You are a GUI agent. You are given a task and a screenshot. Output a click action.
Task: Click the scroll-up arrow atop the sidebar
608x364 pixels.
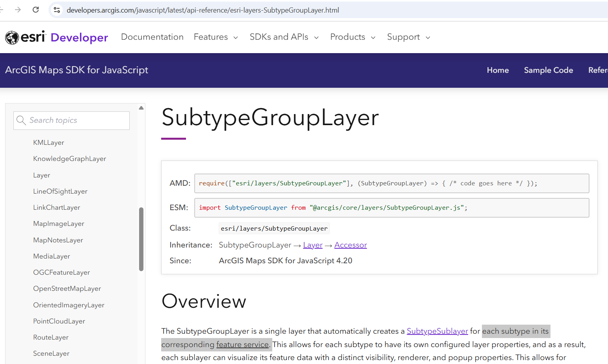141,107
